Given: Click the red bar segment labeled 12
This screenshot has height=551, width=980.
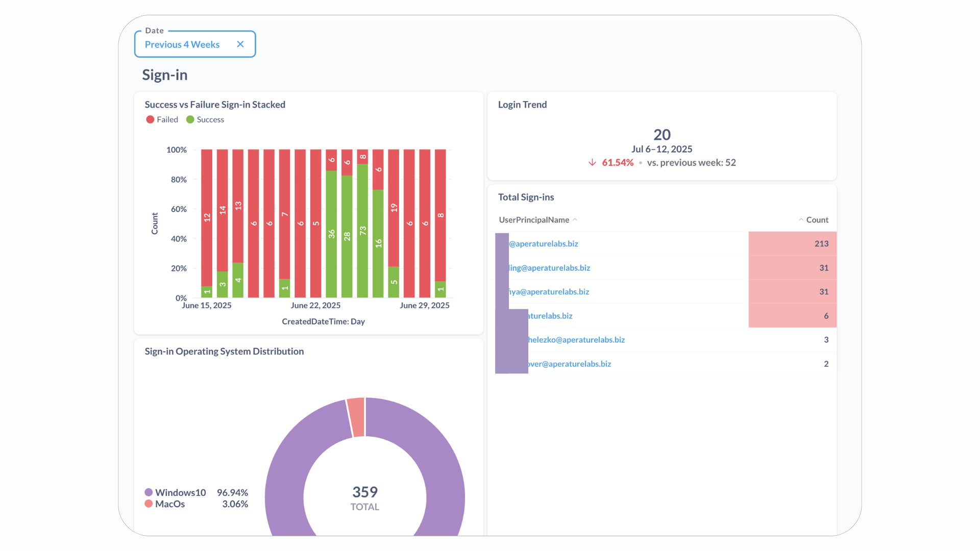Looking at the screenshot, I should (x=207, y=217).
